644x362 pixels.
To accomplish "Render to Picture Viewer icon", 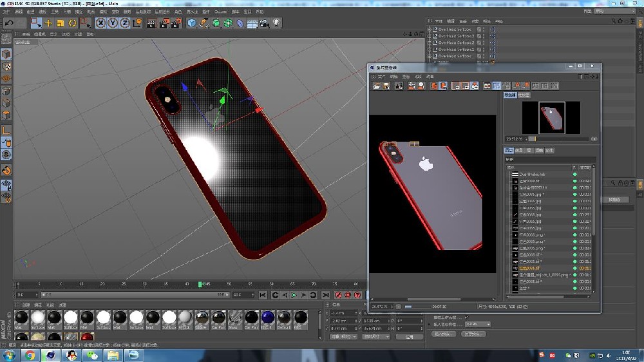I will (164, 23).
